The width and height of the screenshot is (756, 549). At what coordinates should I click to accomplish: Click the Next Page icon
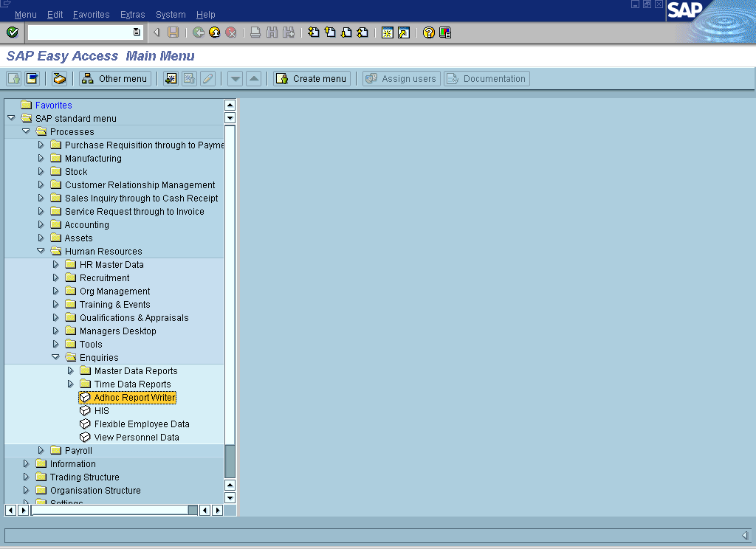click(x=346, y=32)
